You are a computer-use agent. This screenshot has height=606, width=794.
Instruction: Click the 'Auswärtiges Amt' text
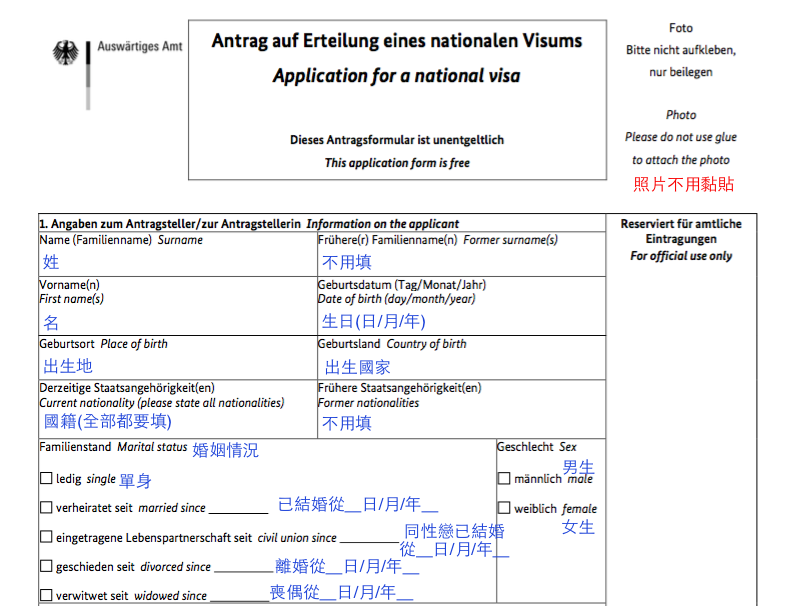140,47
